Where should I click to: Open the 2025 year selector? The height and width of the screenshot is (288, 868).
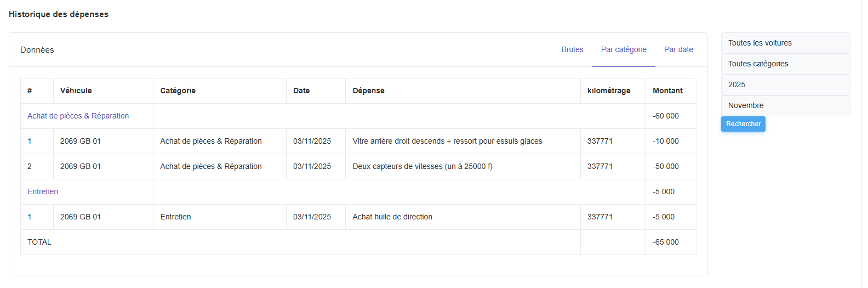point(785,84)
